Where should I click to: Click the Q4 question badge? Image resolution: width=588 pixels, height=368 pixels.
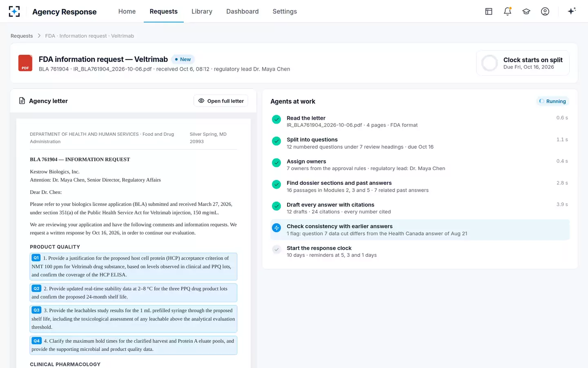pos(37,341)
